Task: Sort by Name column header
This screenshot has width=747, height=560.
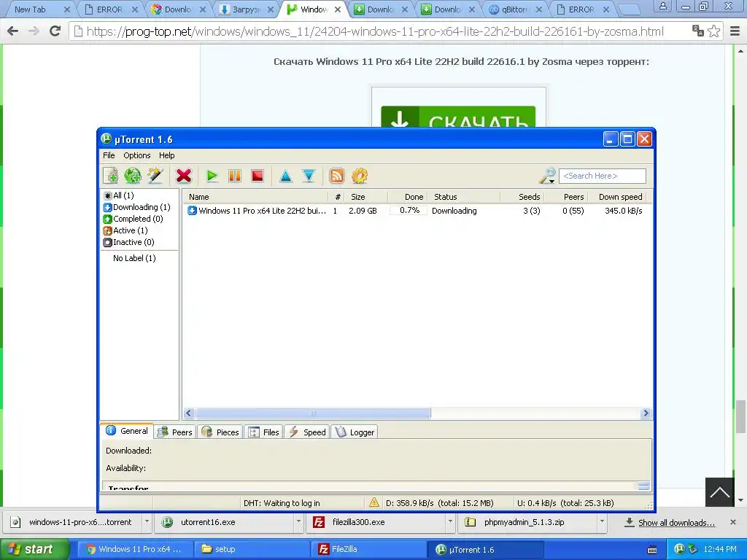Action: click(256, 197)
